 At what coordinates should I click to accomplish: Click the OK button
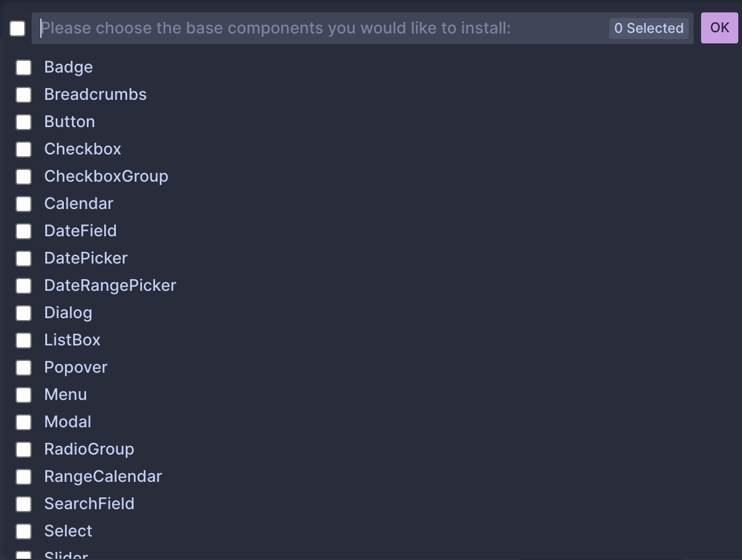[719, 28]
